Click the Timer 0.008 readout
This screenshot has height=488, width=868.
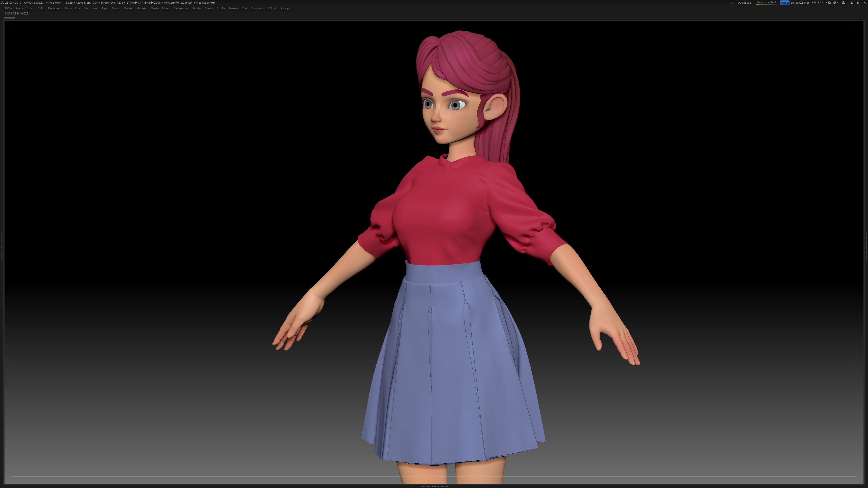pos(152,3)
